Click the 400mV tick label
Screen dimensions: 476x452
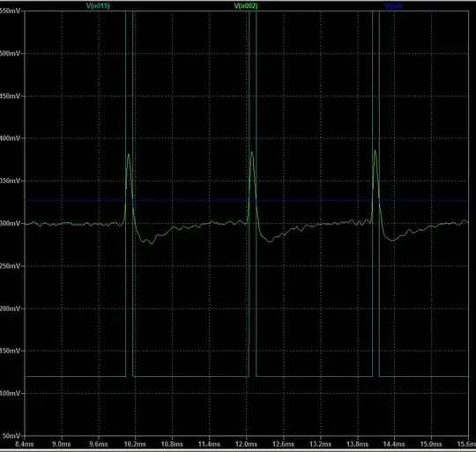[x=10, y=138]
